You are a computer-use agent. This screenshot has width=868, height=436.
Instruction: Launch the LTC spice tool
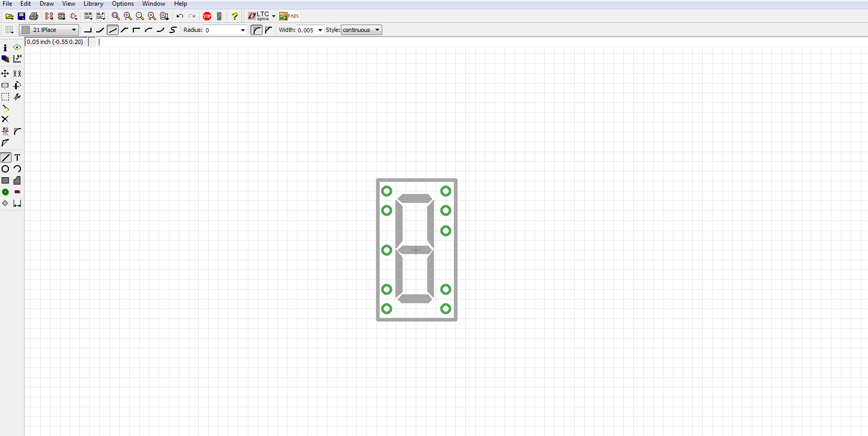(x=258, y=16)
